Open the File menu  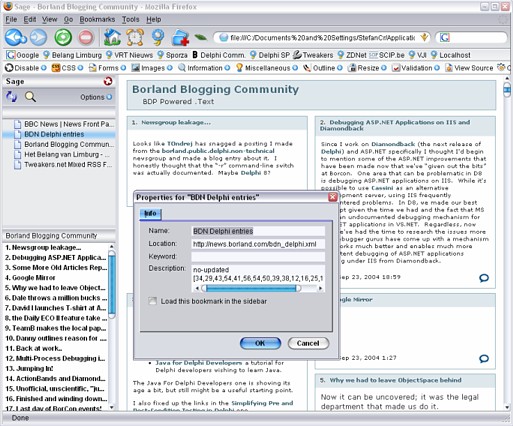(11, 19)
